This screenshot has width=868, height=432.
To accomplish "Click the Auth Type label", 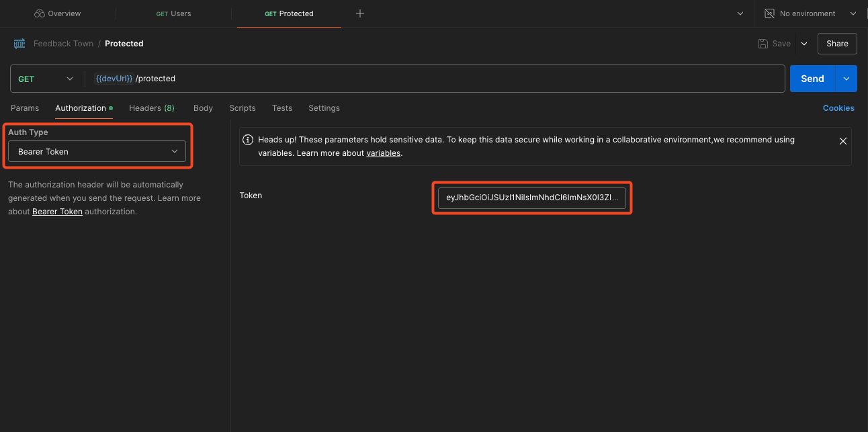I will click(28, 132).
